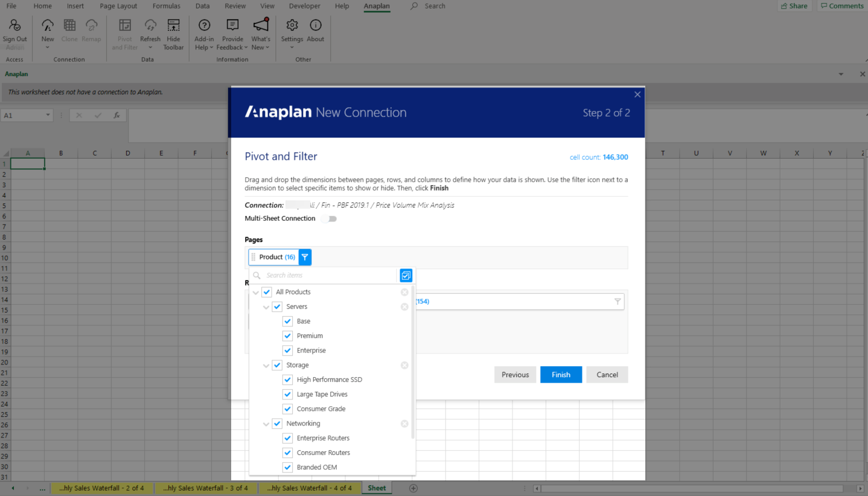
Task: Switch to Sales Waterfall 3 of 4 sheet
Action: tap(205, 488)
